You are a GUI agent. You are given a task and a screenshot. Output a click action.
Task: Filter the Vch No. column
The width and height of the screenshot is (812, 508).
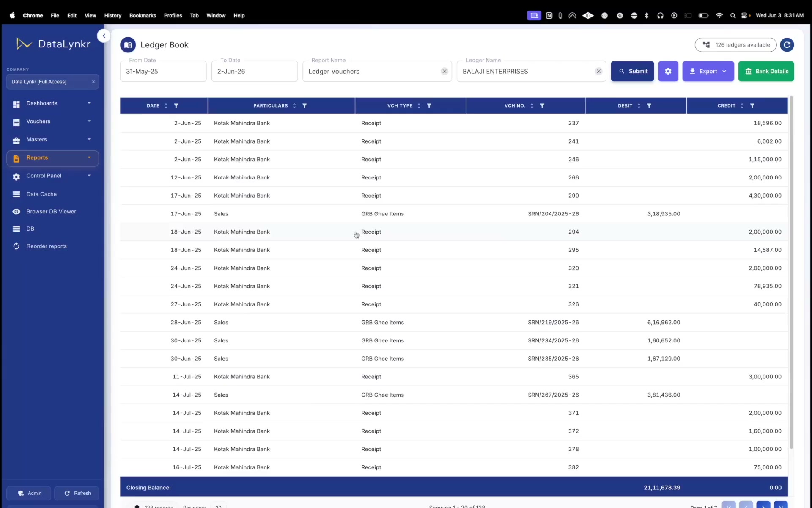click(542, 106)
